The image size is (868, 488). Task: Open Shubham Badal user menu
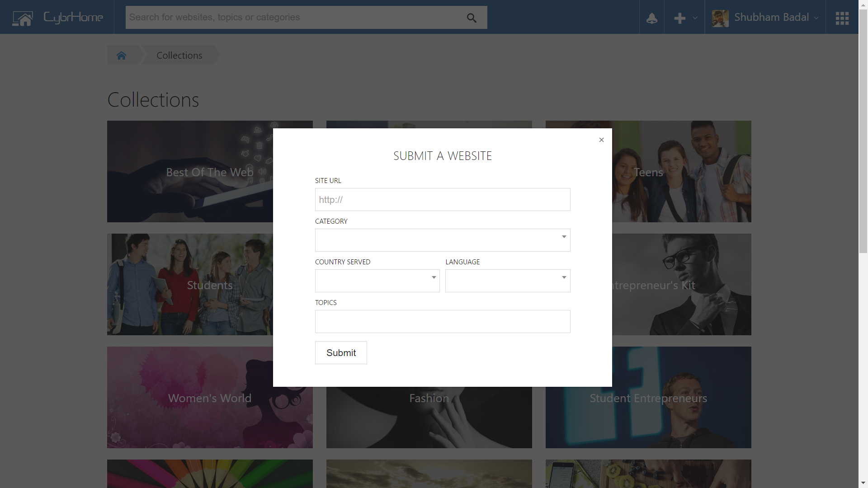click(x=776, y=17)
